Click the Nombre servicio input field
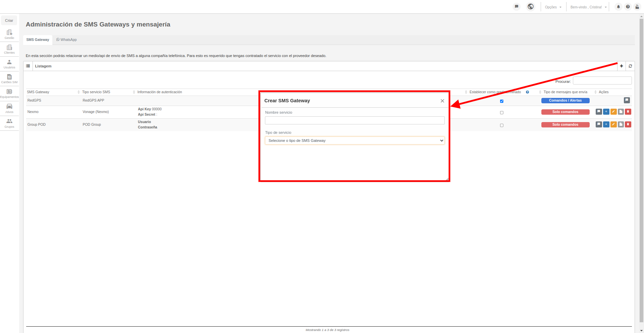Image resolution: width=644 pixels, height=333 pixels. point(355,120)
